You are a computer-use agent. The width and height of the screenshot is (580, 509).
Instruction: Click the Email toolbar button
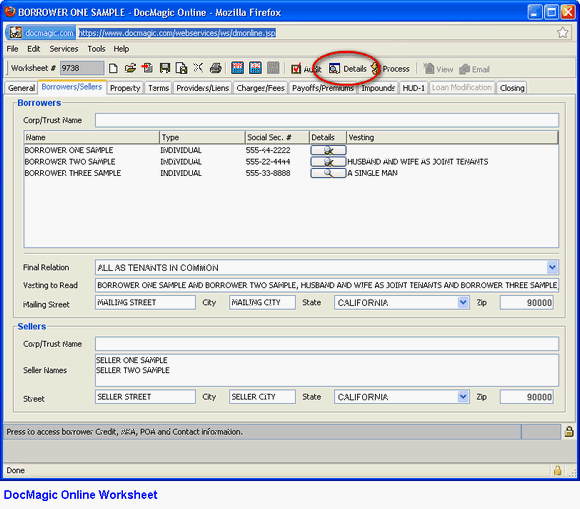coord(475,69)
